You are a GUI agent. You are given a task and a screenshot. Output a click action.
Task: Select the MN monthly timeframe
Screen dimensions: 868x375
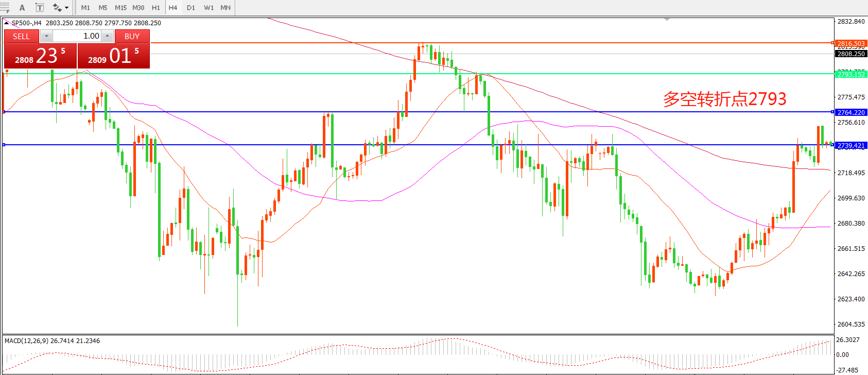pyautogui.click(x=225, y=8)
